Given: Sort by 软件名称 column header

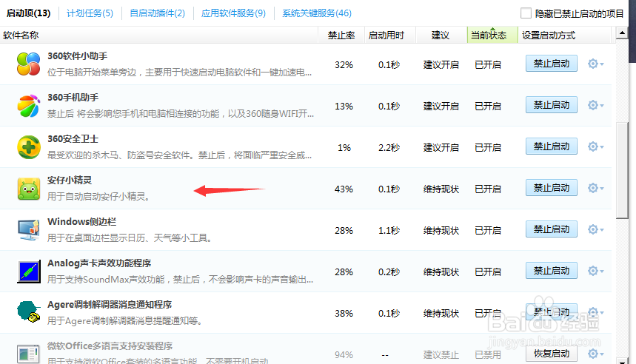Looking at the screenshot, I should pos(159,36).
